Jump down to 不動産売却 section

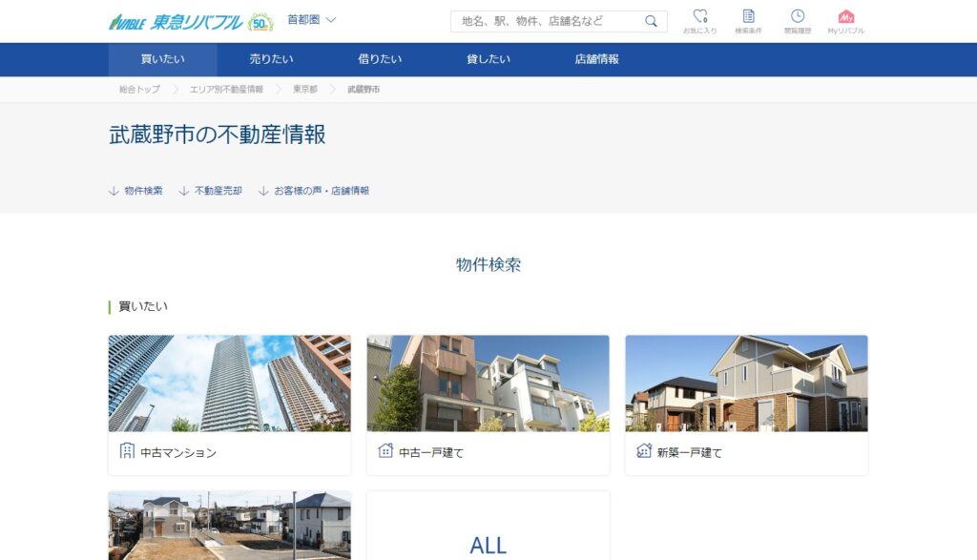click(x=211, y=191)
